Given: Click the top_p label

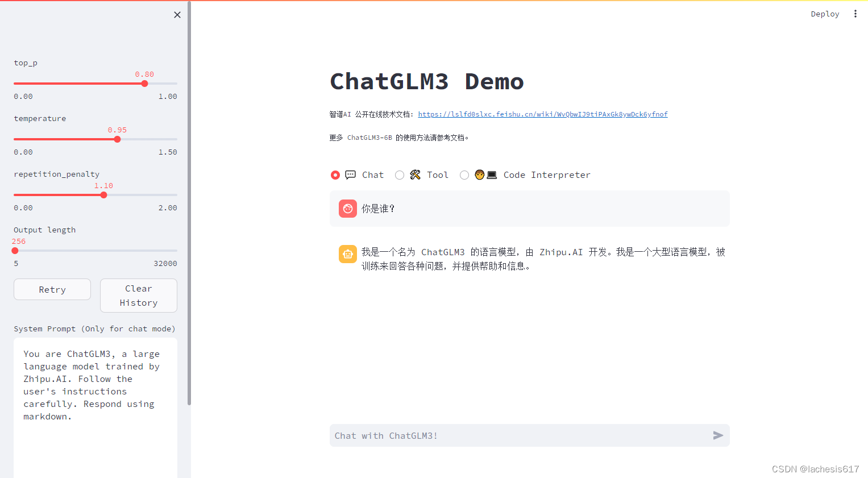Looking at the screenshot, I should tap(26, 63).
